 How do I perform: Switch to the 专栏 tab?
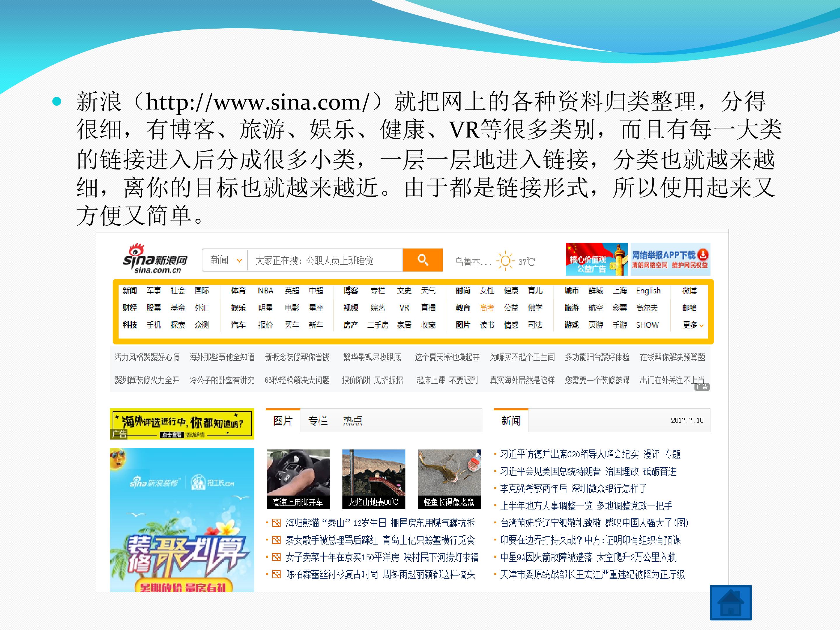[317, 420]
